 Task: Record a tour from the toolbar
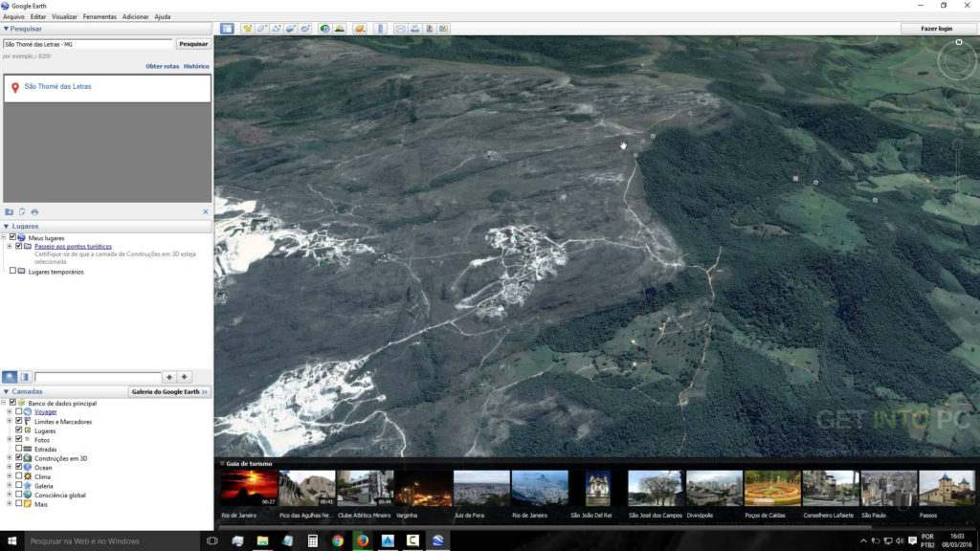point(305,29)
